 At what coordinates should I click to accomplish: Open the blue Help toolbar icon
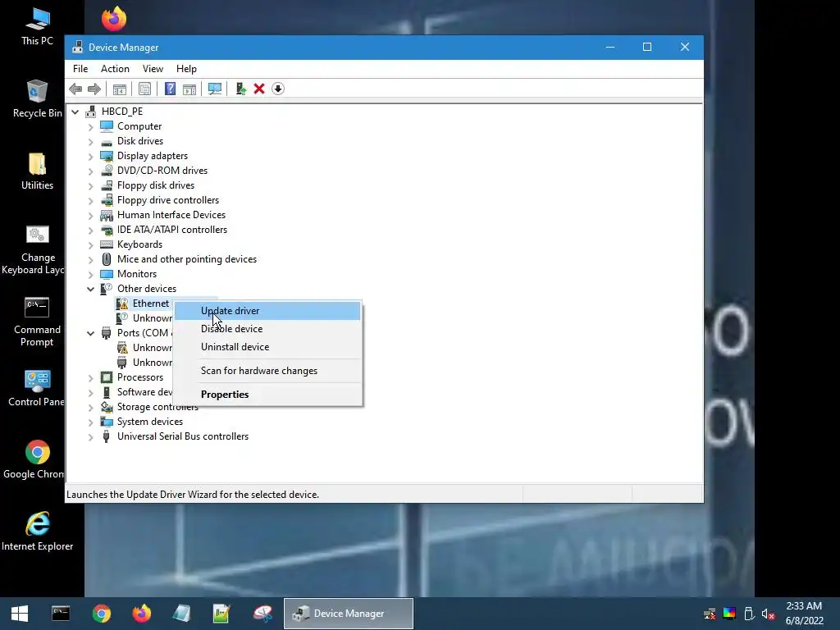coord(170,89)
